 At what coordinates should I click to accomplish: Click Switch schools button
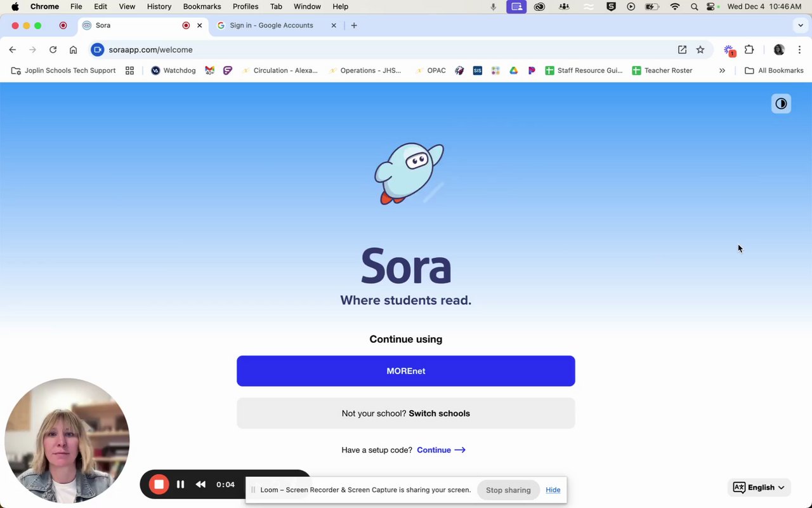[x=406, y=413]
